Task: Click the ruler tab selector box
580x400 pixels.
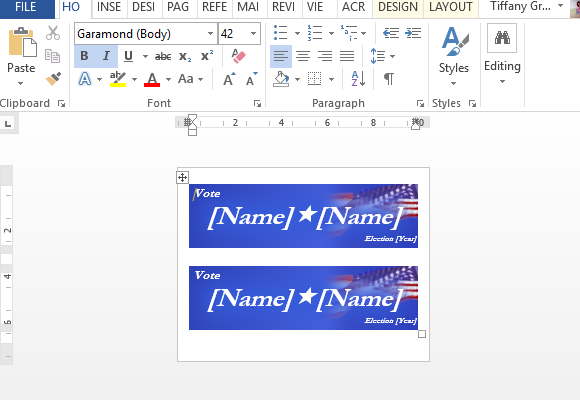Action: coord(8,124)
